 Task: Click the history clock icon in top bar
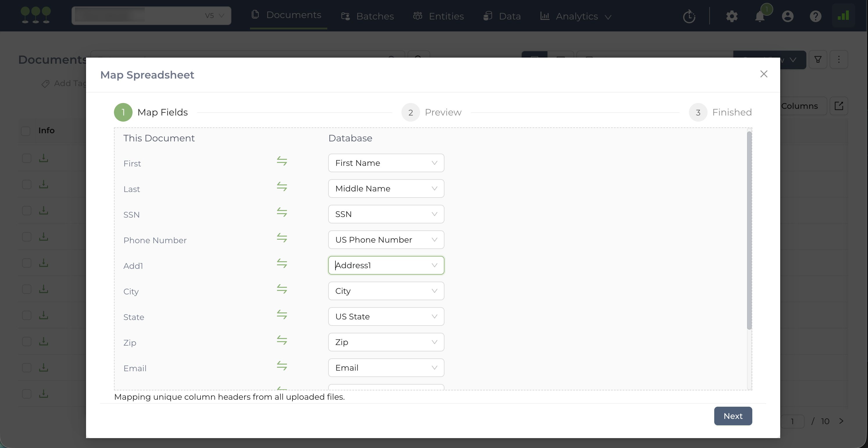689,16
